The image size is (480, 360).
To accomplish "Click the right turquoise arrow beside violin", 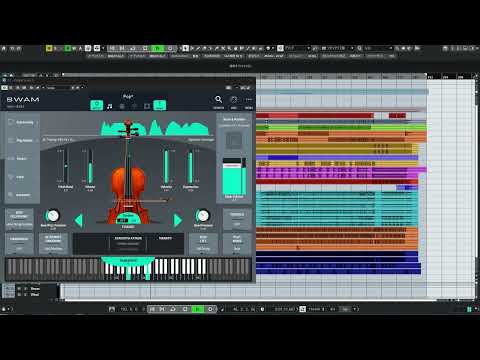I will [x=178, y=220].
